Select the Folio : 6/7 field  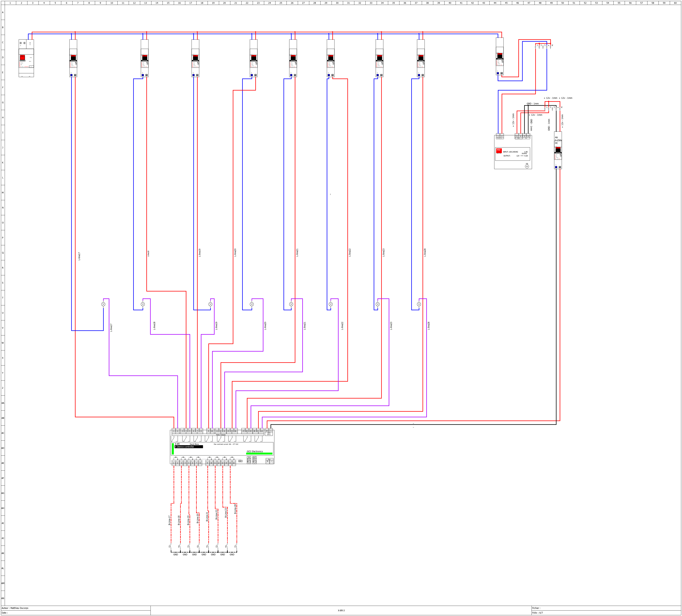537,613
